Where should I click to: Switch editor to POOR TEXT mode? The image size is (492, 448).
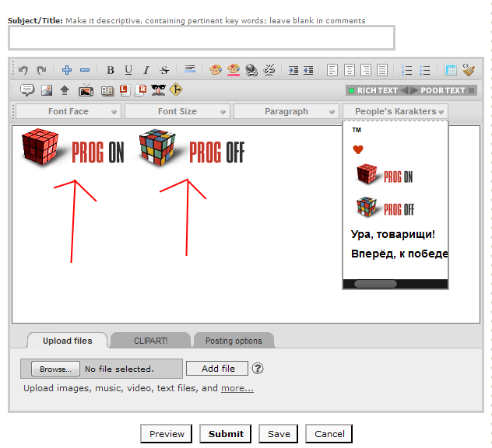(x=442, y=90)
